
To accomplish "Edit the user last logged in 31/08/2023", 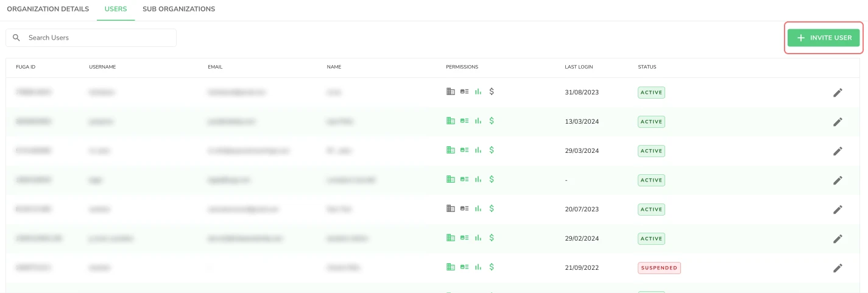I will pos(838,93).
